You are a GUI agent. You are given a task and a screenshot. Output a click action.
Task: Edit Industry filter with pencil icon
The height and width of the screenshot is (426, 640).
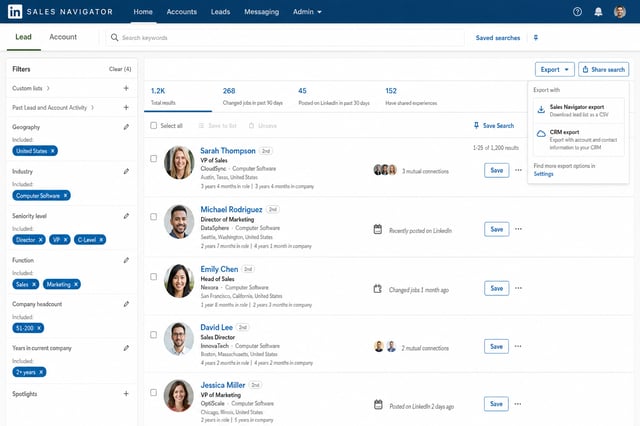[x=126, y=171]
